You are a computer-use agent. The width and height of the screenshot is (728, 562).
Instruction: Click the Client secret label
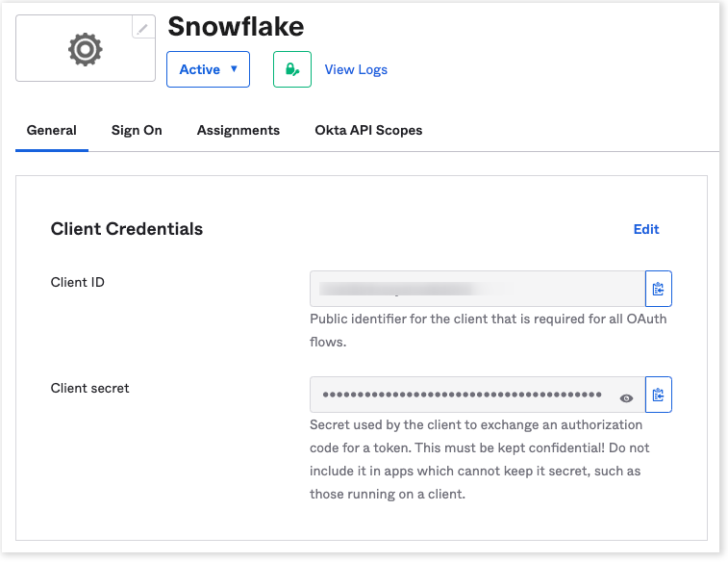(x=90, y=389)
